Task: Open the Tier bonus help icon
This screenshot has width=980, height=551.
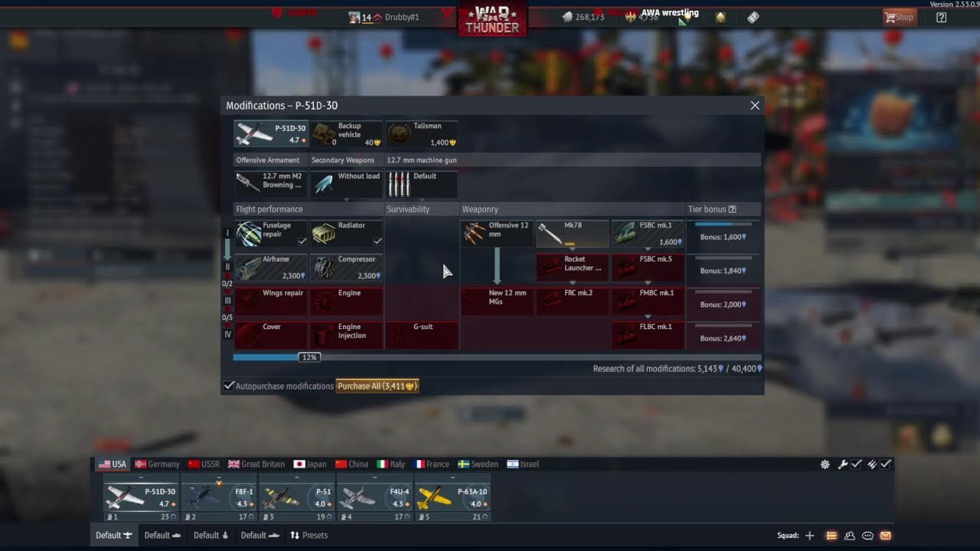Action: (x=733, y=209)
